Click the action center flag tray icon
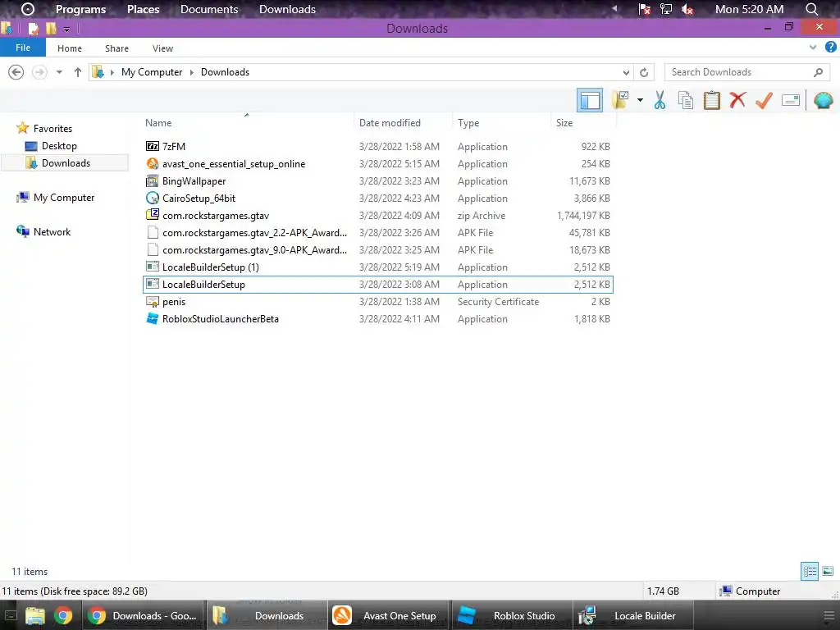The image size is (840, 630). tap(645, 9)
